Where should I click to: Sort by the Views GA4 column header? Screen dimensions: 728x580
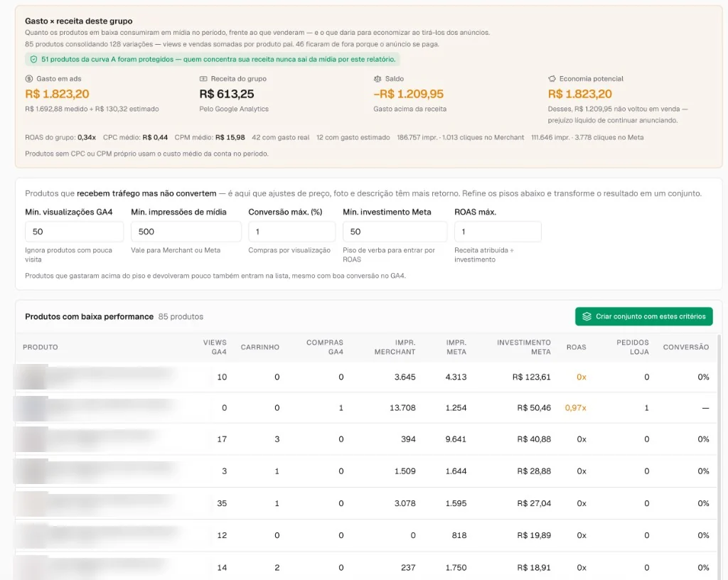coord(215,347)
